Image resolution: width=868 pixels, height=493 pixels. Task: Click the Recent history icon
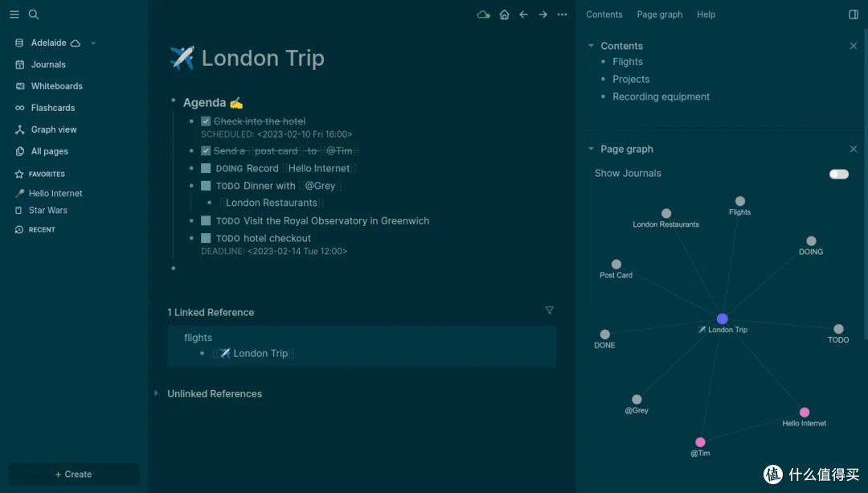tap(18, 229)
